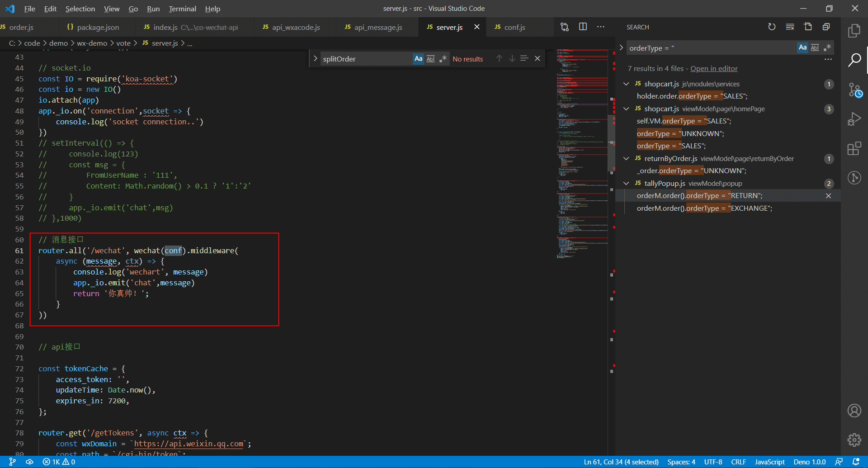Split the editor to the right
Screen dimensions: 868x468
(x=583, y=27)
